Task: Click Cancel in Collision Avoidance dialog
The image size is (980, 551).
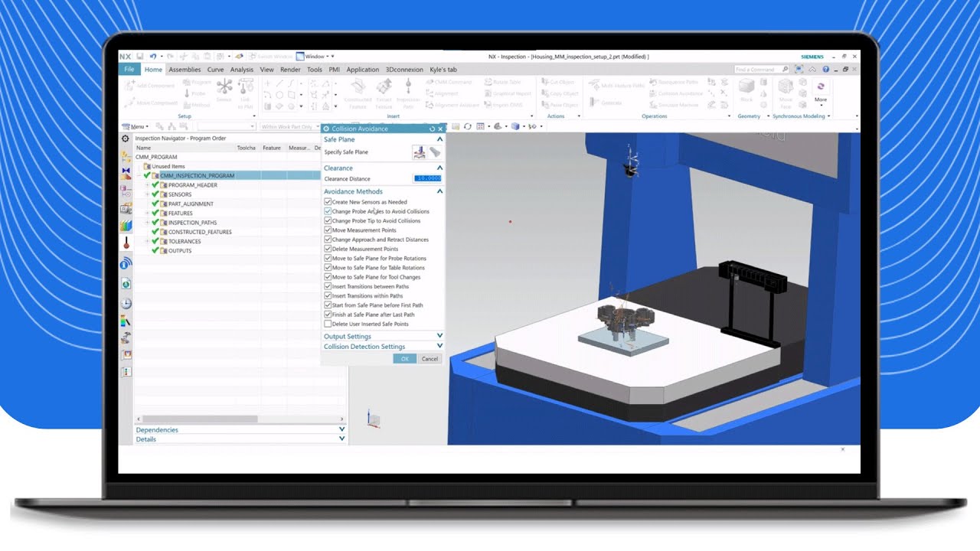Action: (430, 358)
